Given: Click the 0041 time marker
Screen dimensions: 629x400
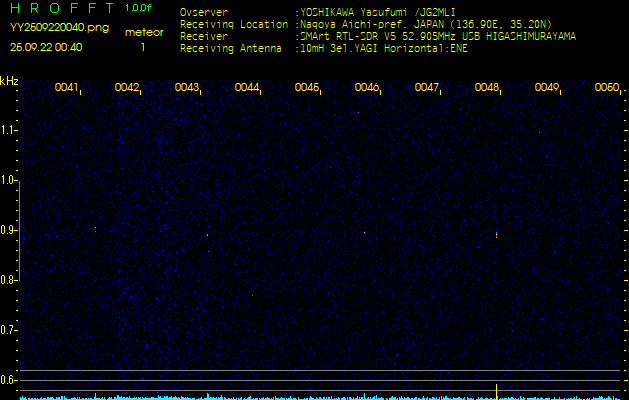Looking at the screenshot, I should click(x=66, y=87).
